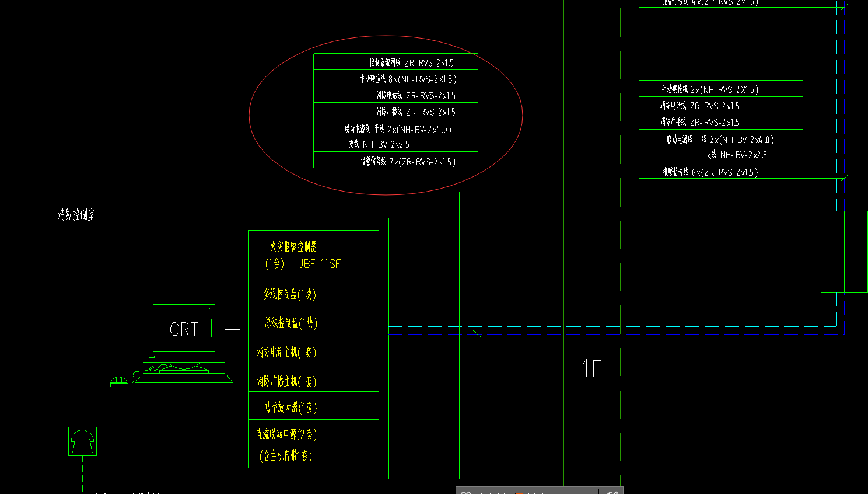
Task: Select the 功率放大器(1套) panel row
Action: (313, 406)
